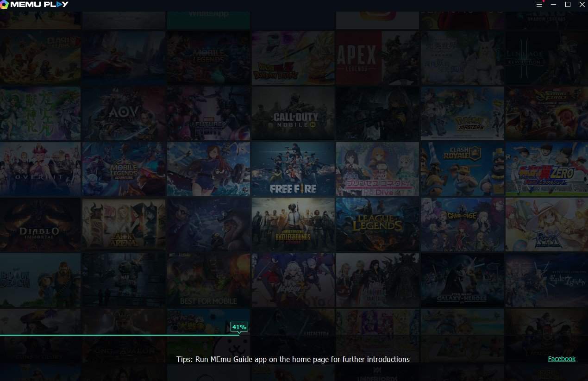Viewport: 588px width, 381px height.
Task: Select the AOV game thumbnail
Action: pos(124,113)
